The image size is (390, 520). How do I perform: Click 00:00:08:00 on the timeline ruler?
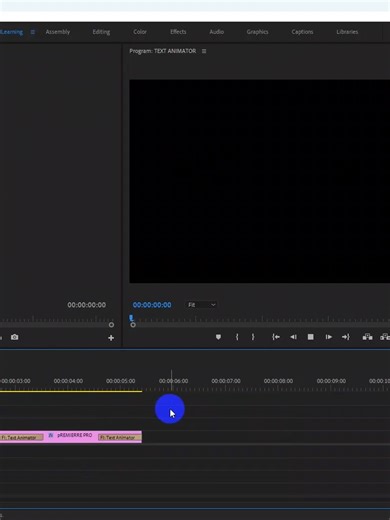click(x=278, y=381)
